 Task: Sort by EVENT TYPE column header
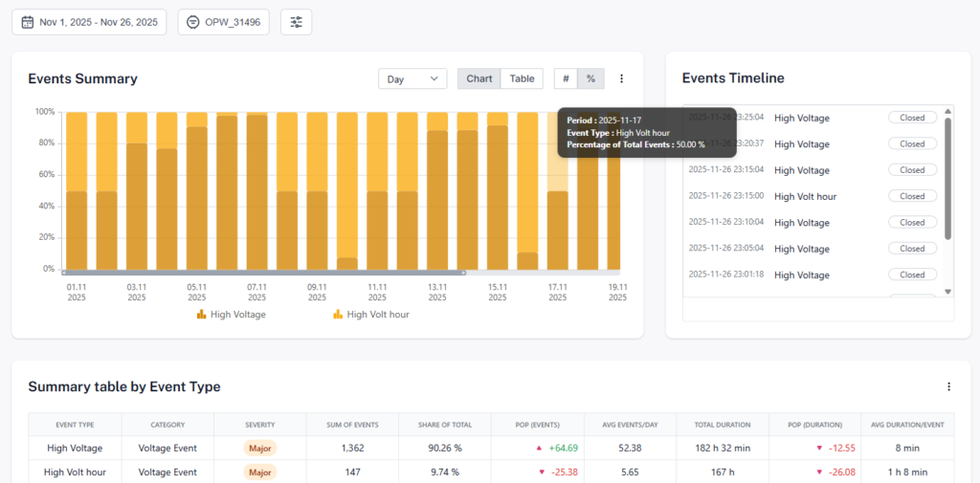(x=75, y=425)
